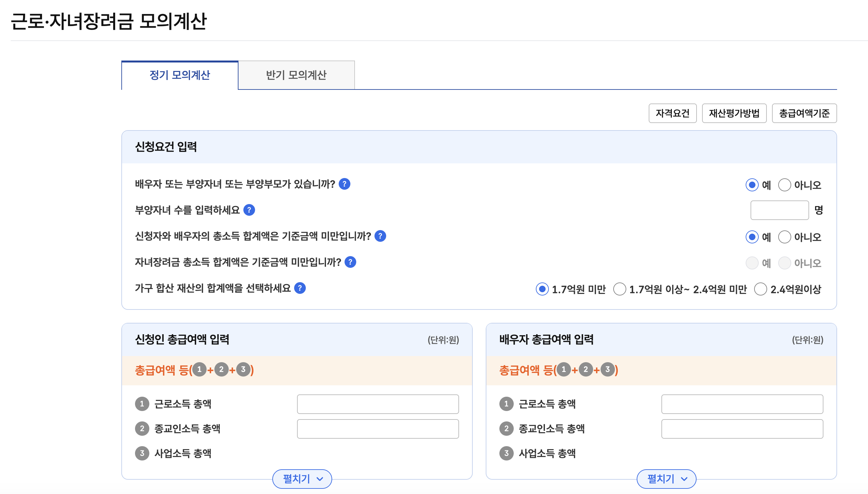Image resolution: width=868 pixels, height=494 pixels.
Task: Expand 펼치기 under 배우자 총급여액 입력
Action: click(x=666, y=479)
